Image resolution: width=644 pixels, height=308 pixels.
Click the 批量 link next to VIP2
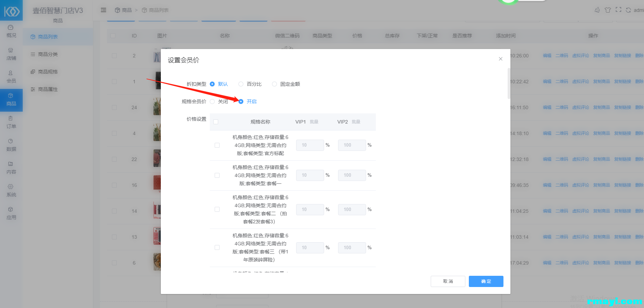pyautogui.click(x=356, y=122)
